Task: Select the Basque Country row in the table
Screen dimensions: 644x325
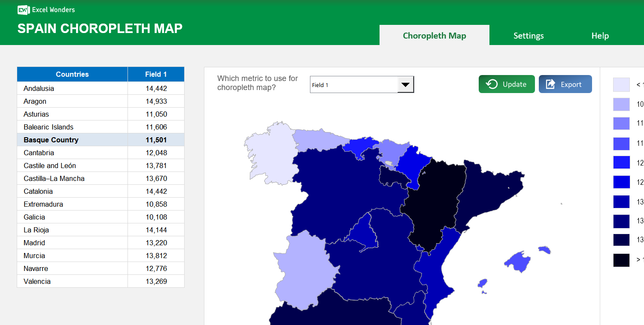Action: pyautogui.click(x=72, y=139)
